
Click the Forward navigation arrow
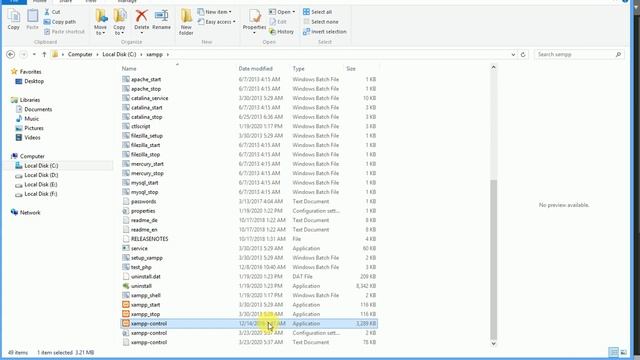[23, 54]
